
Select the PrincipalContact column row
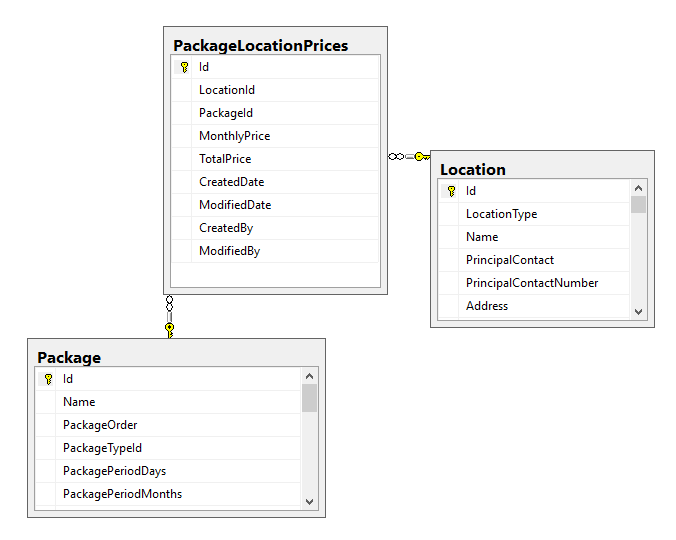click(x=534, y=260)
